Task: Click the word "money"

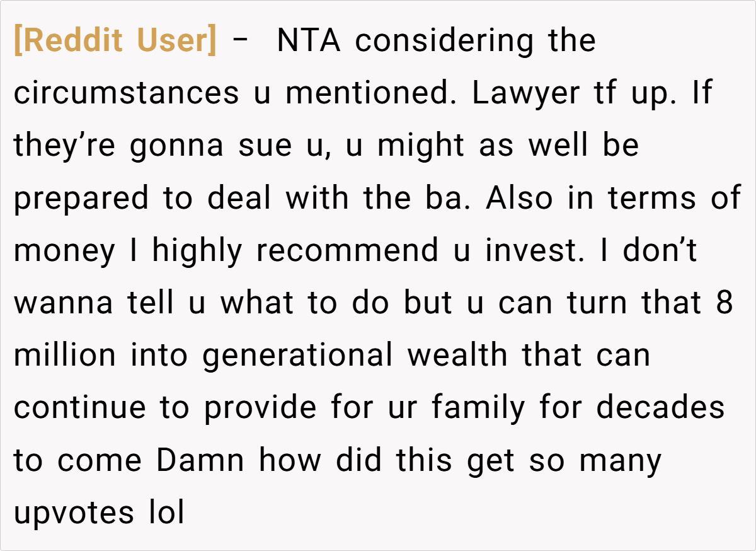Action: [65, 252]
